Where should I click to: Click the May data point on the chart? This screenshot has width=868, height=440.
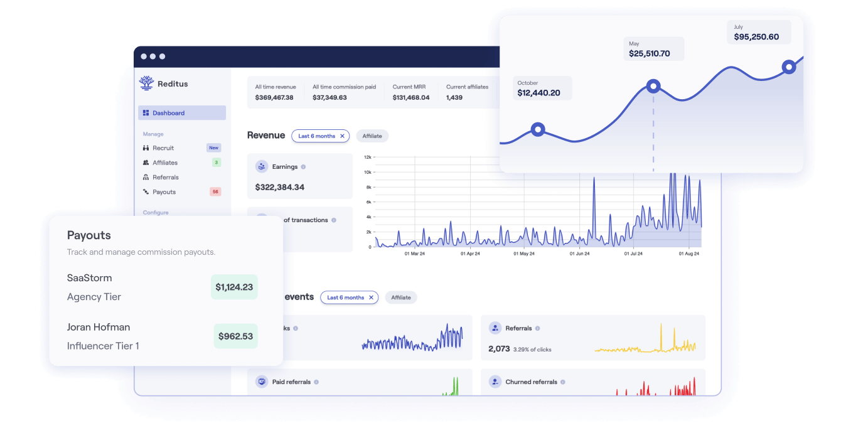pyautogui.click(x=653, y=86)
